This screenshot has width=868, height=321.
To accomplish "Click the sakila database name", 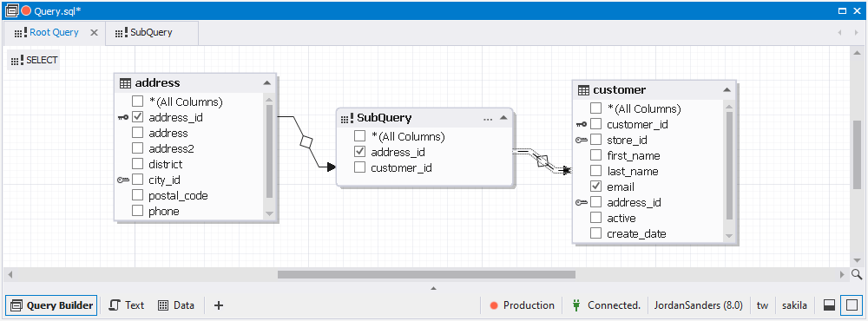I will [794, 305].
